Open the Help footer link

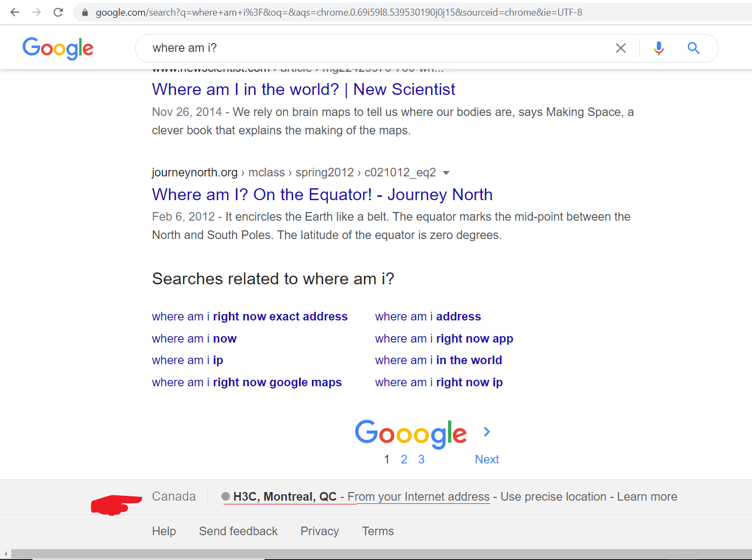point(164,531)
